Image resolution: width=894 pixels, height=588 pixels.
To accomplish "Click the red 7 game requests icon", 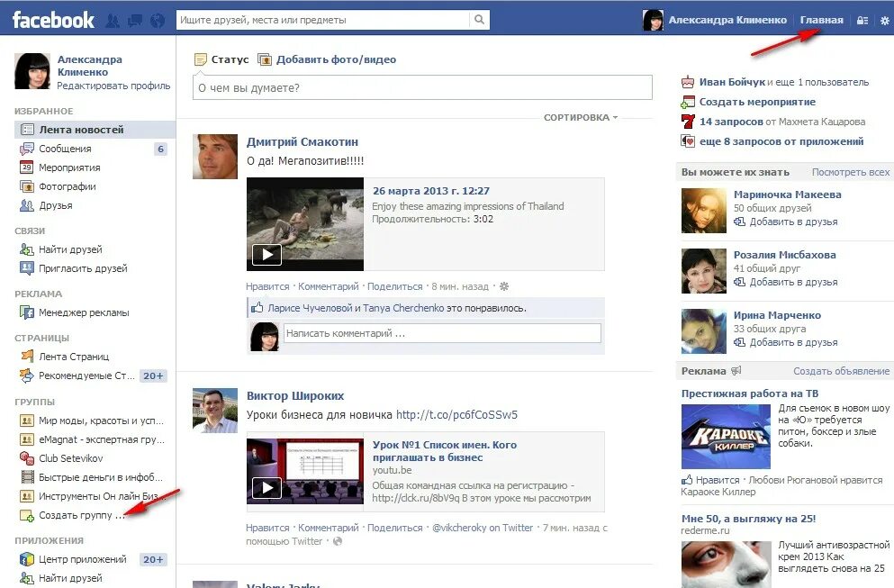I will (688, 122).
